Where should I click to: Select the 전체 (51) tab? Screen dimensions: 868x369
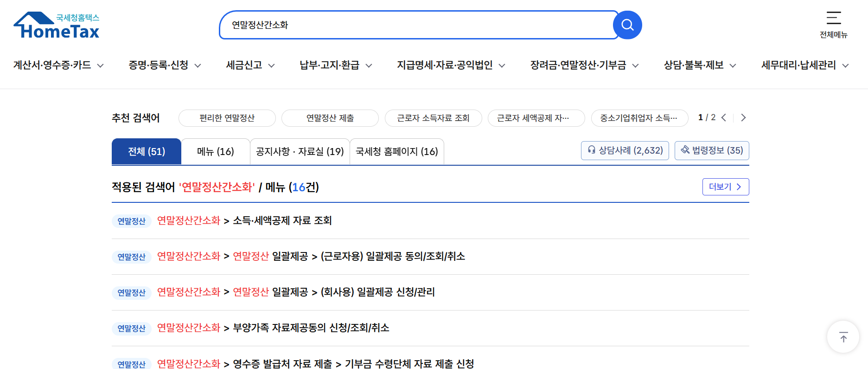[147, 151]
